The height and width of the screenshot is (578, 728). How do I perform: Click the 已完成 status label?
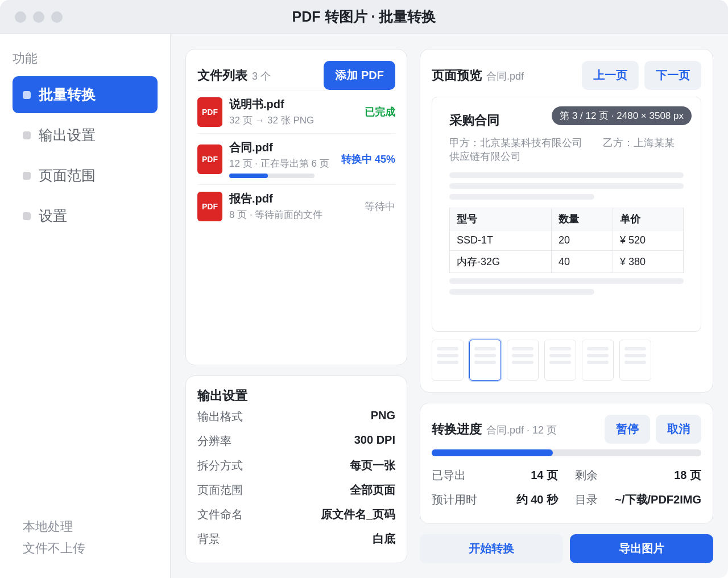380,112
